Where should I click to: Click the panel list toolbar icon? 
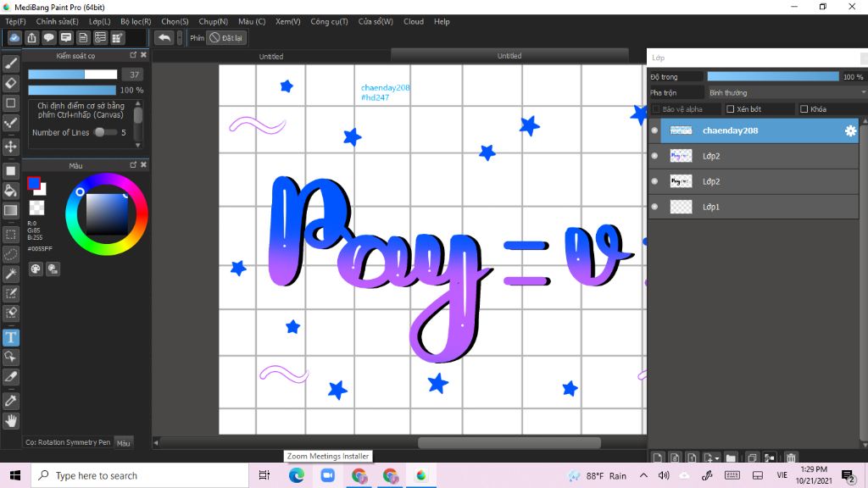pyautogui.click(x=100, y=37)
